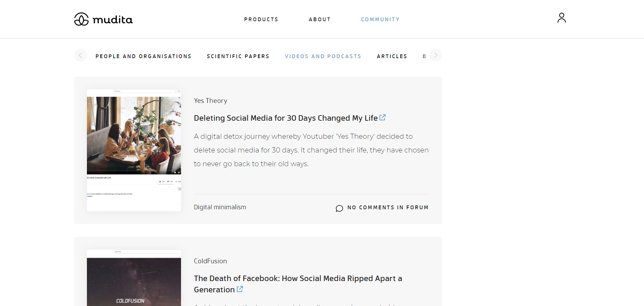
Task: Click the external link icon after 'Generation'
Action: pos(240,289)
